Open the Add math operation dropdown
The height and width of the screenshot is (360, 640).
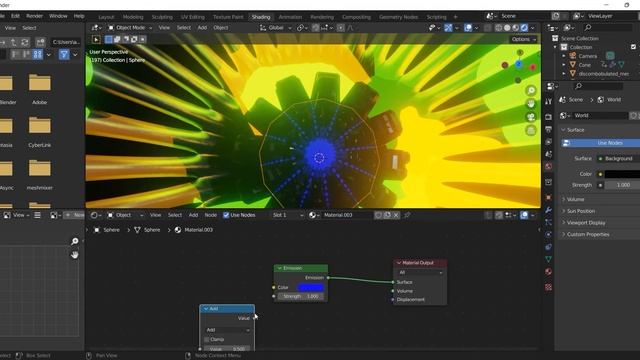[x=227, y=330]
